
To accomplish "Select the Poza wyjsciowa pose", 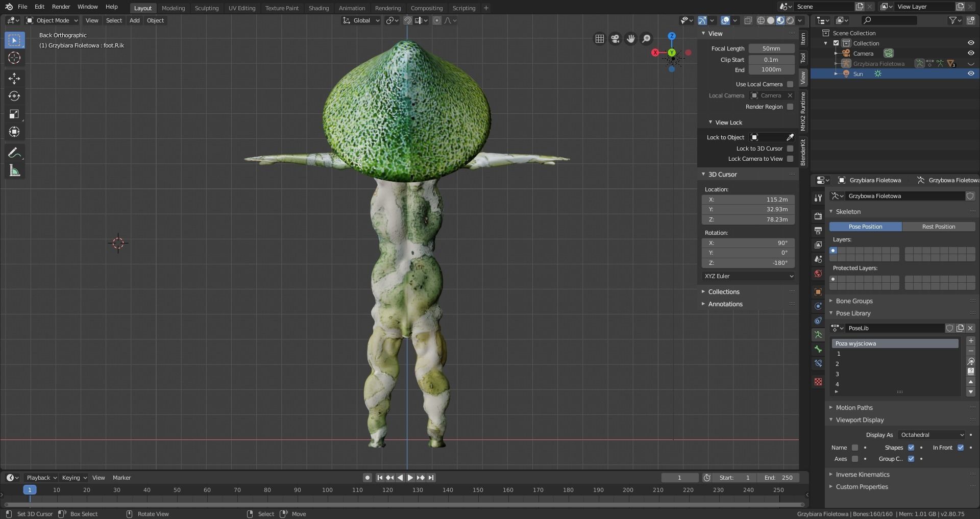I will point(895,343).
